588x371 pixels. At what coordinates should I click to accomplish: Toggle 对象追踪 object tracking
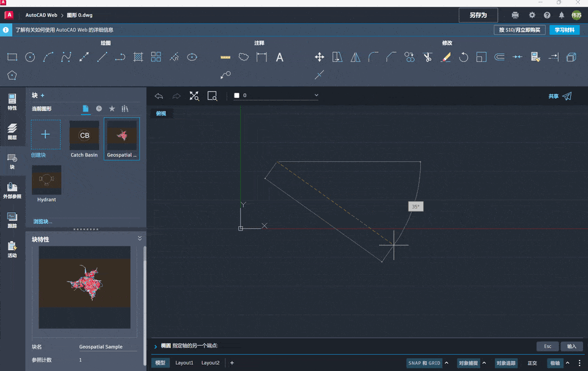pos(506,363)
